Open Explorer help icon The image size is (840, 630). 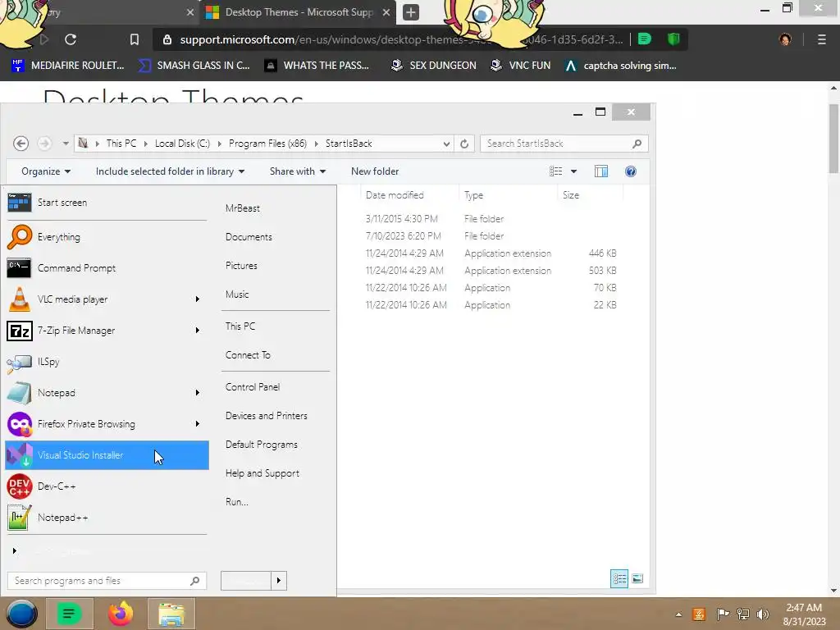pos(631,171)
